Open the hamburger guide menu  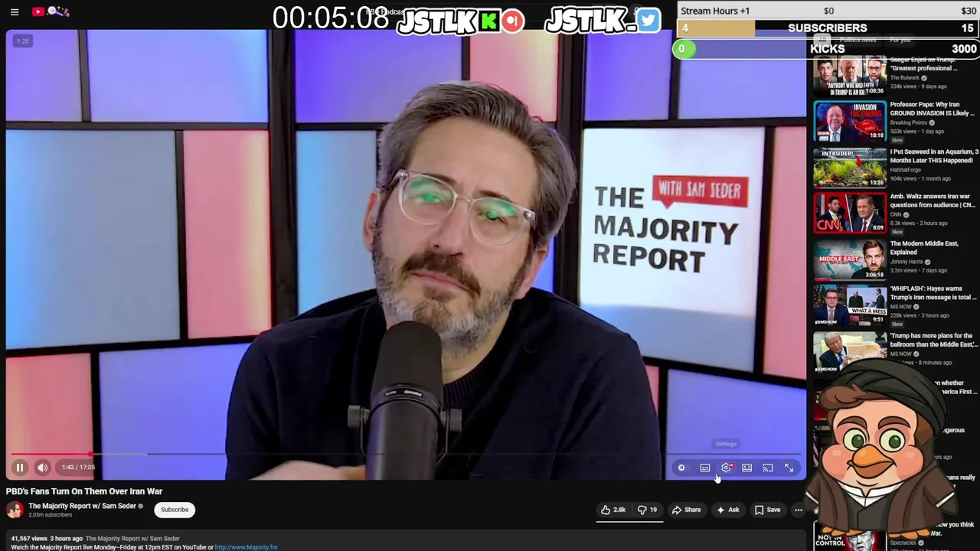point(15,11)
